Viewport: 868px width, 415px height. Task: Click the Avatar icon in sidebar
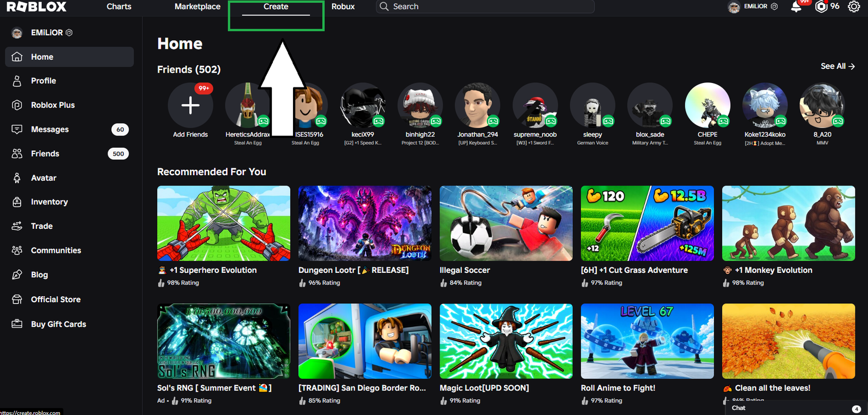pyautogui.click(x=17, y=178)
